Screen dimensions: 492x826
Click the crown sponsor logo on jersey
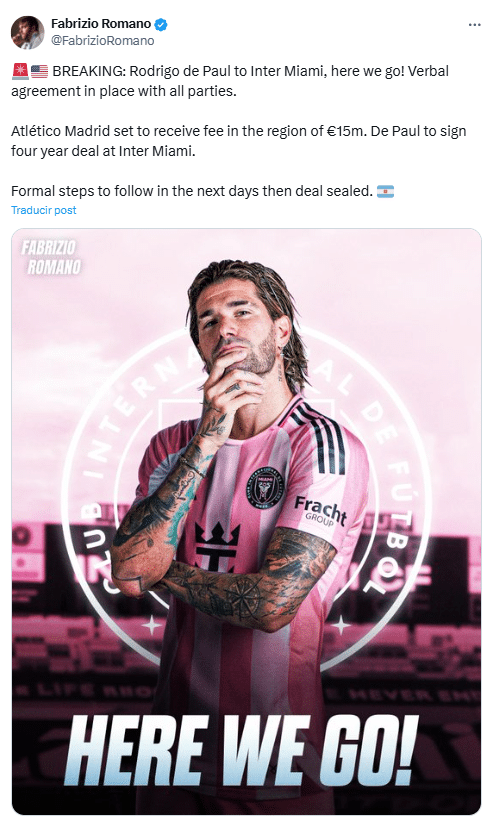pyautogui.click(x=217, y=547)
